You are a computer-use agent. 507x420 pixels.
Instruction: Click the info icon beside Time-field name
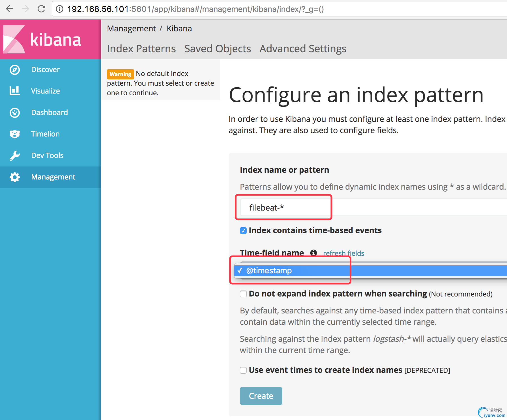point(313,253)
